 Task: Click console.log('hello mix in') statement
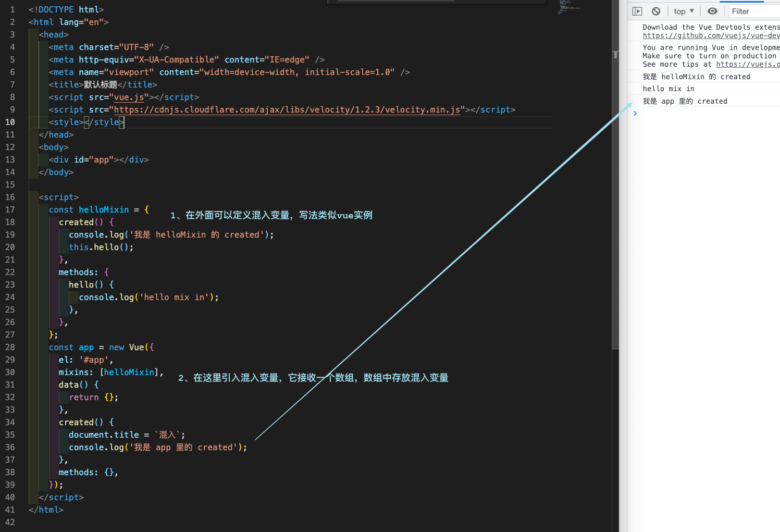[x=149, y=297]
